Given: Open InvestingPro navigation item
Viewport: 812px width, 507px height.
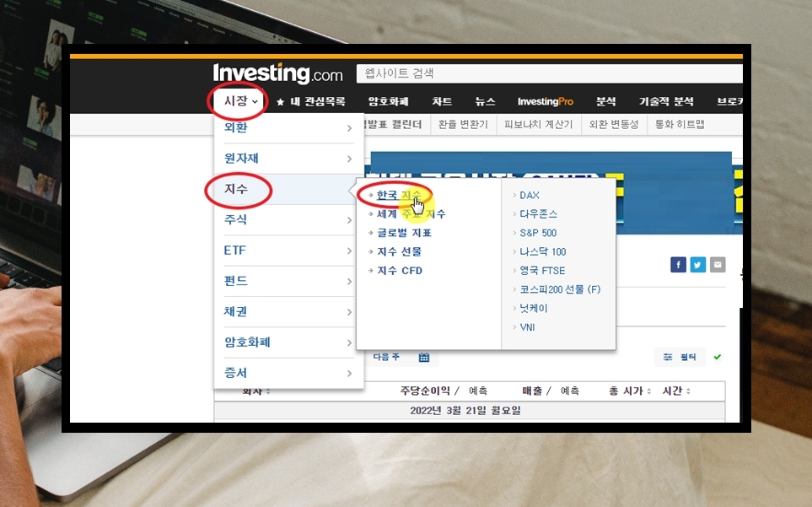Looking at the screenshot, I should (x=546, y=101).
